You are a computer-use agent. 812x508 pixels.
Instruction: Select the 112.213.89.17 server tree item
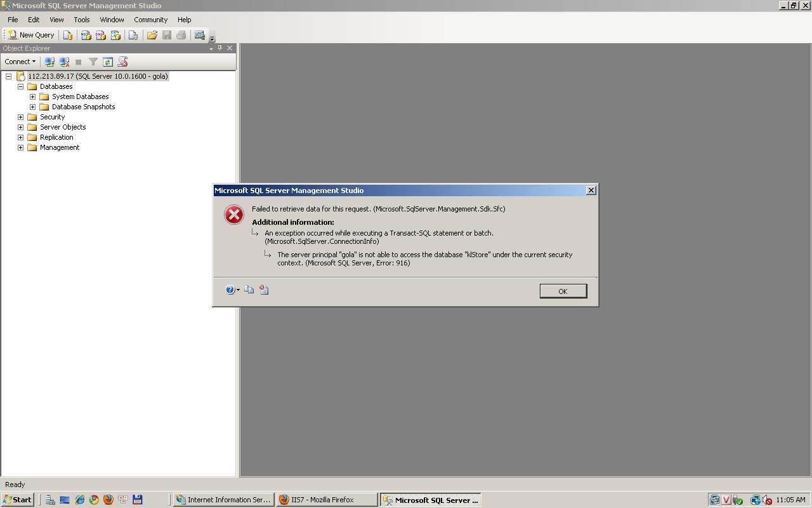[98, 76]
